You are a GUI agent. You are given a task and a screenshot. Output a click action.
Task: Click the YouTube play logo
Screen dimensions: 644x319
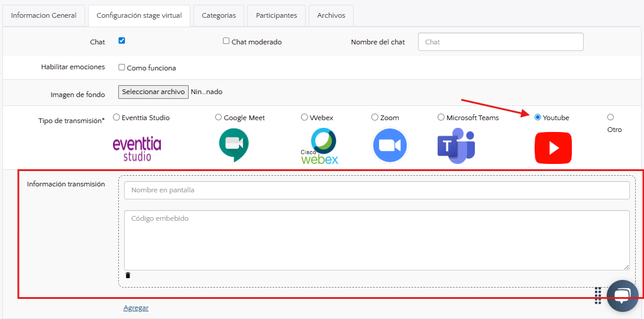[553, 147]
